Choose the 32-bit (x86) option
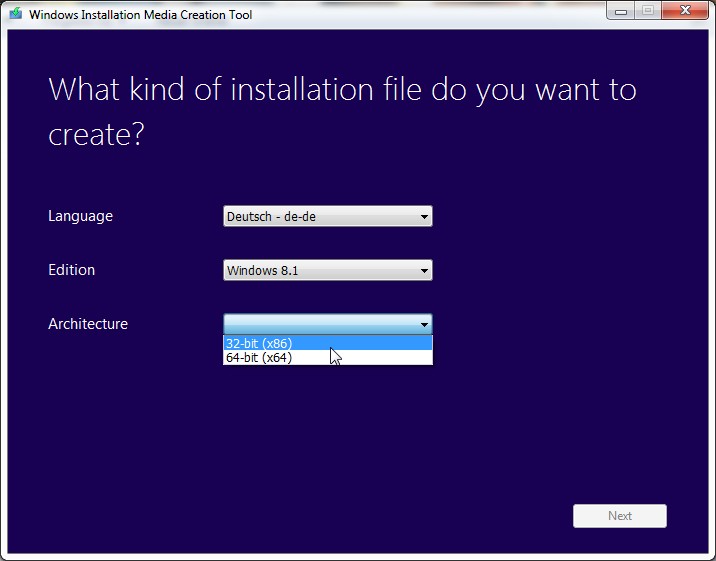This screenshot has width=716, height=561. coord(327,343)
